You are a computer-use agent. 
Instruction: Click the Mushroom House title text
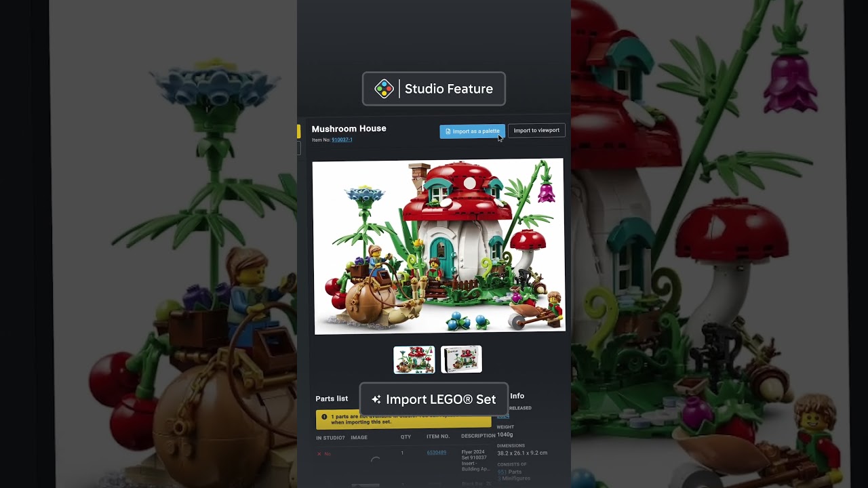349,128
